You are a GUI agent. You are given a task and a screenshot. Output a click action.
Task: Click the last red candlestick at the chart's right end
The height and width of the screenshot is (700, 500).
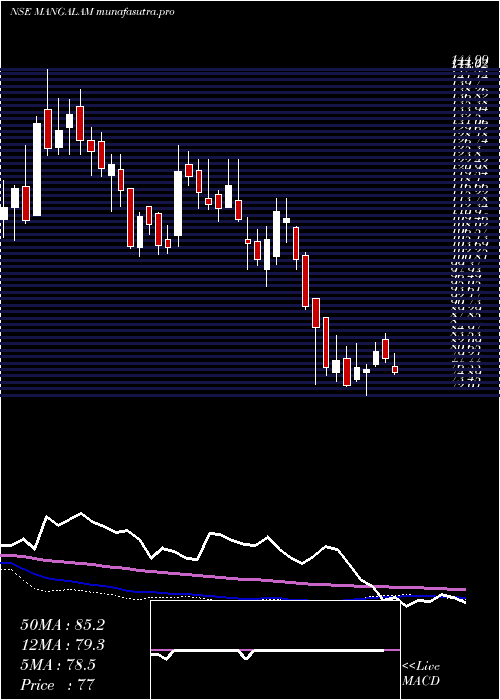[x=395, y=370]
